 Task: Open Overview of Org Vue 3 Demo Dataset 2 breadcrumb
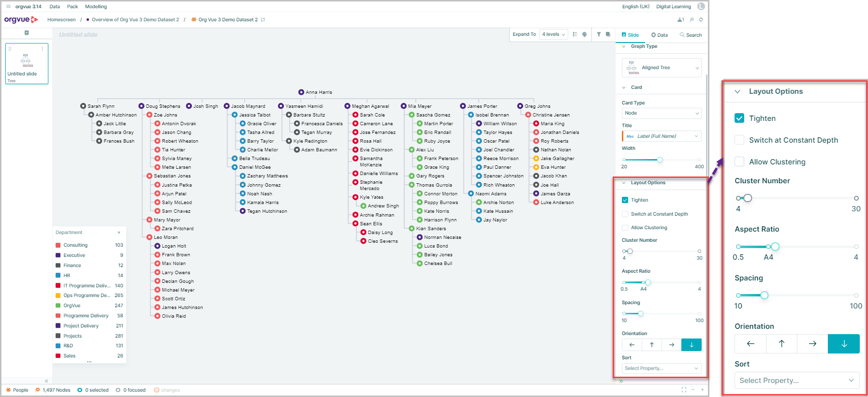coord(135,20)
